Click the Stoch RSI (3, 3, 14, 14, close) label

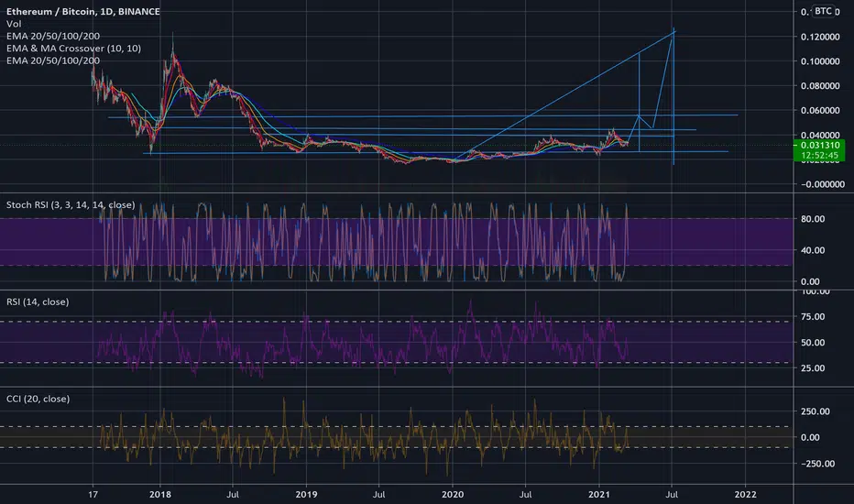[x=71, y=205]
